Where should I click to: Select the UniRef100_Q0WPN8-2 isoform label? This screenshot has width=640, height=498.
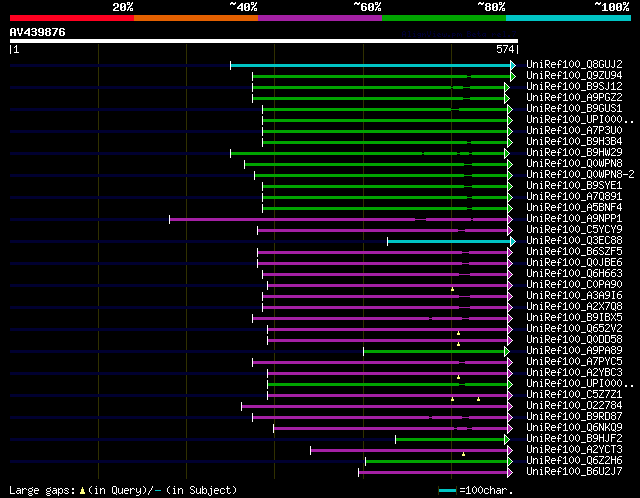coord(580,175)
